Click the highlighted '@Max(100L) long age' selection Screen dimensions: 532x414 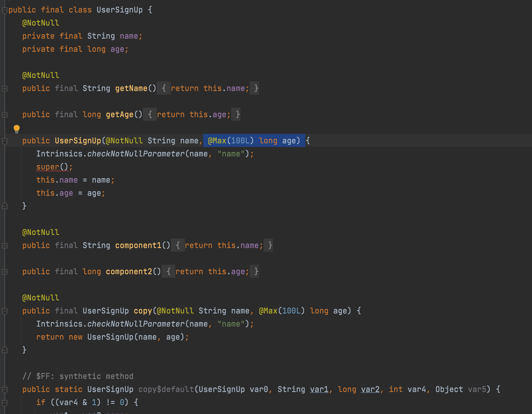254,141
